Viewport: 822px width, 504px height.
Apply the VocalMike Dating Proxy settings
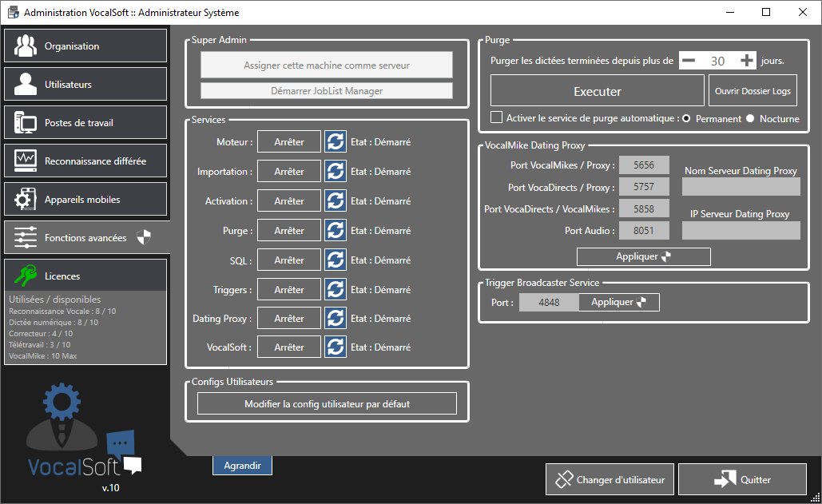point(644,256)
